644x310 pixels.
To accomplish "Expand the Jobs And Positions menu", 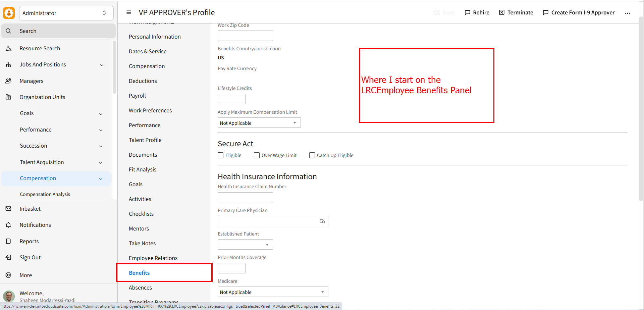I will (102, 65).
